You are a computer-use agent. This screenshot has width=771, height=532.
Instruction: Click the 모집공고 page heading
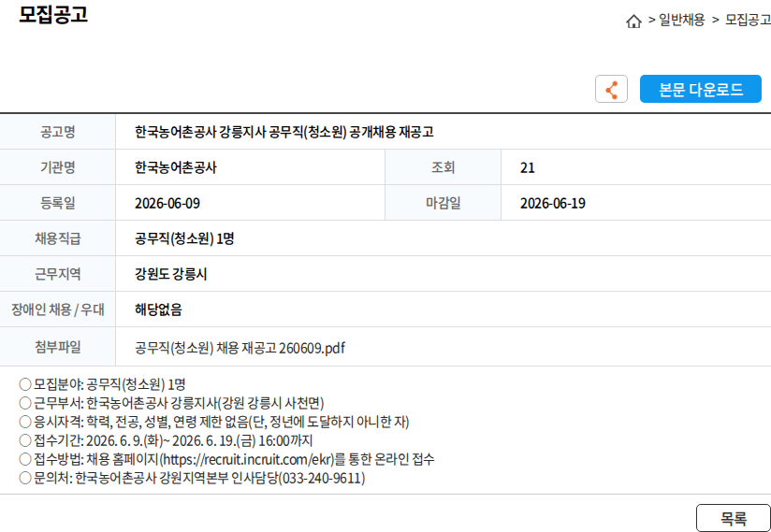point(53,15)
